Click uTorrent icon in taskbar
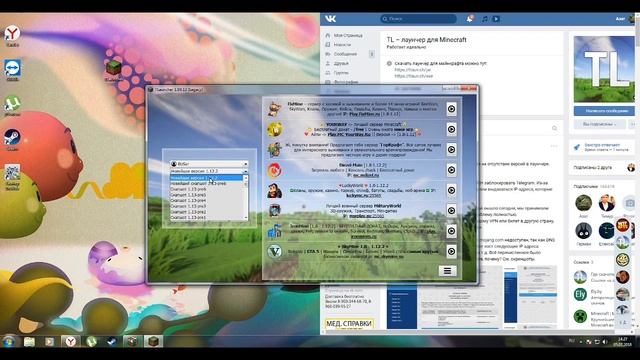The image size is (640, 360). 91,341
